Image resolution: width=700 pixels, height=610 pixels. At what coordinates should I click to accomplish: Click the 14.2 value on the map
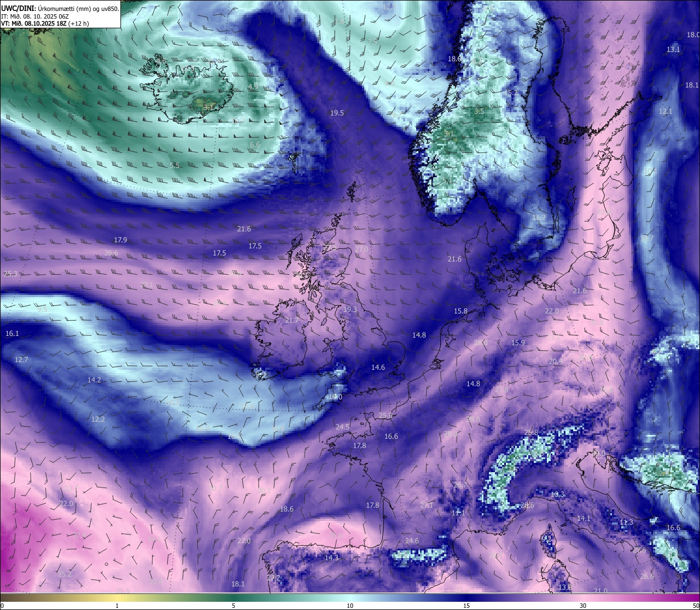click(x=94, y=380)
